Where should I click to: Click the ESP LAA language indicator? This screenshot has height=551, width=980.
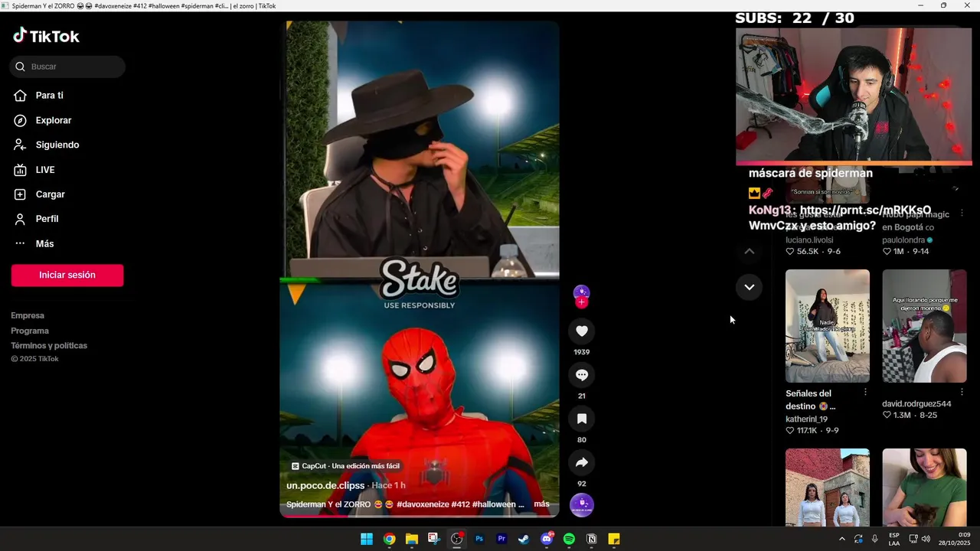point(894,539)
